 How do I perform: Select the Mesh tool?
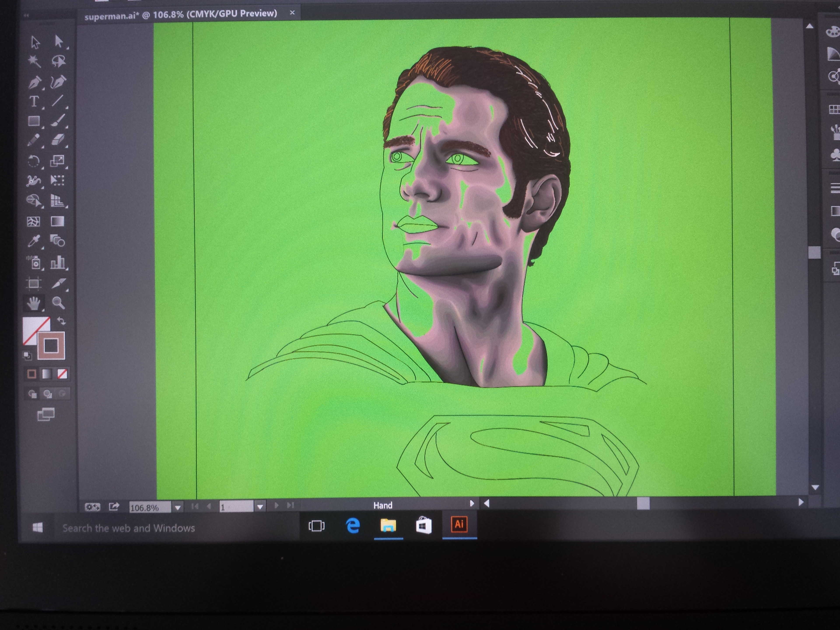coord(33,222)
